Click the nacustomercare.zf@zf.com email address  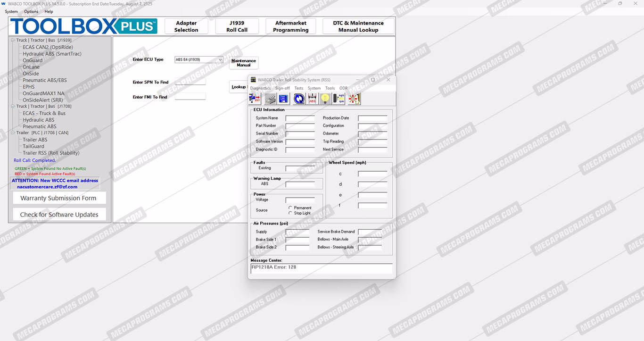[47, 187]
